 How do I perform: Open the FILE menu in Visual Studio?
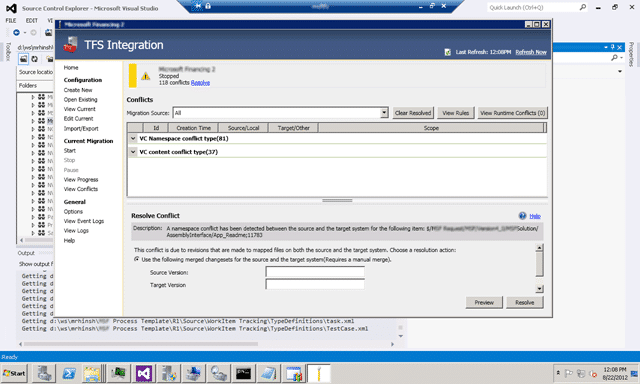click(11, 20)
